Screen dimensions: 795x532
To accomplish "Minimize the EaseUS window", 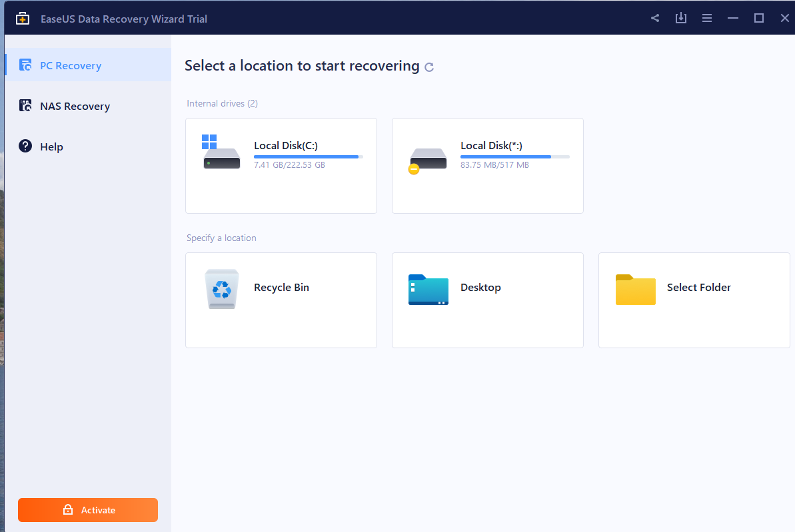I will pos(732,18).
